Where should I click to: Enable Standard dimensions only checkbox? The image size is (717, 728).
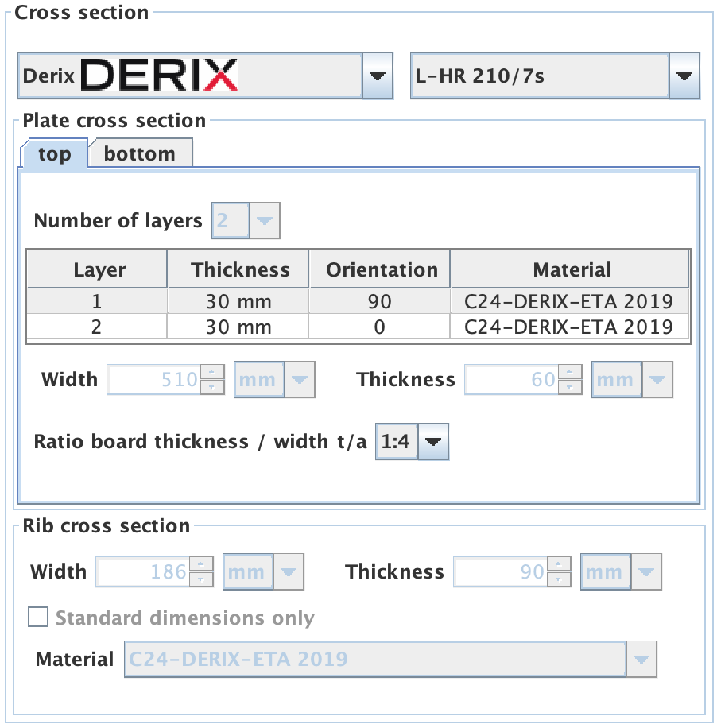pos(37,618)
